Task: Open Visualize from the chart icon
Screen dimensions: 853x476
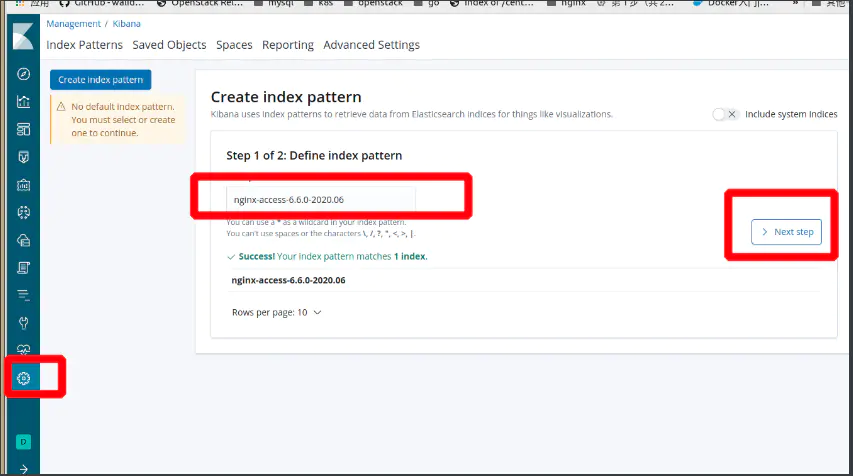Action: coord(23,102)
